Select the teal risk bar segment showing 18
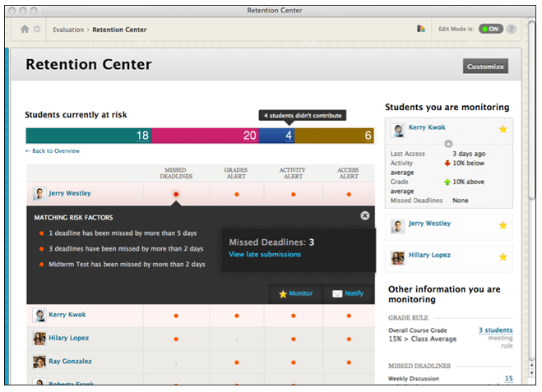Image resolution: width=542 pixels, height=392 pixels. pyautogui.click(x=89, y=136)
